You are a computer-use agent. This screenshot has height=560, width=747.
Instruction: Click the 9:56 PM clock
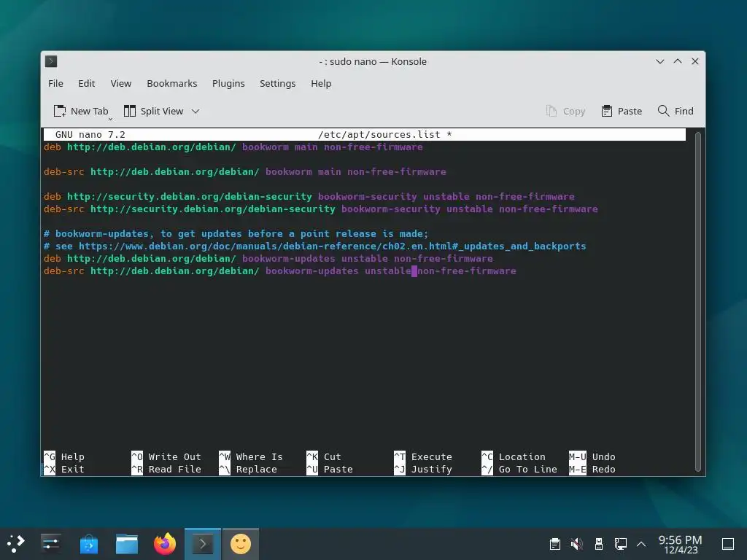pos(681,544)
